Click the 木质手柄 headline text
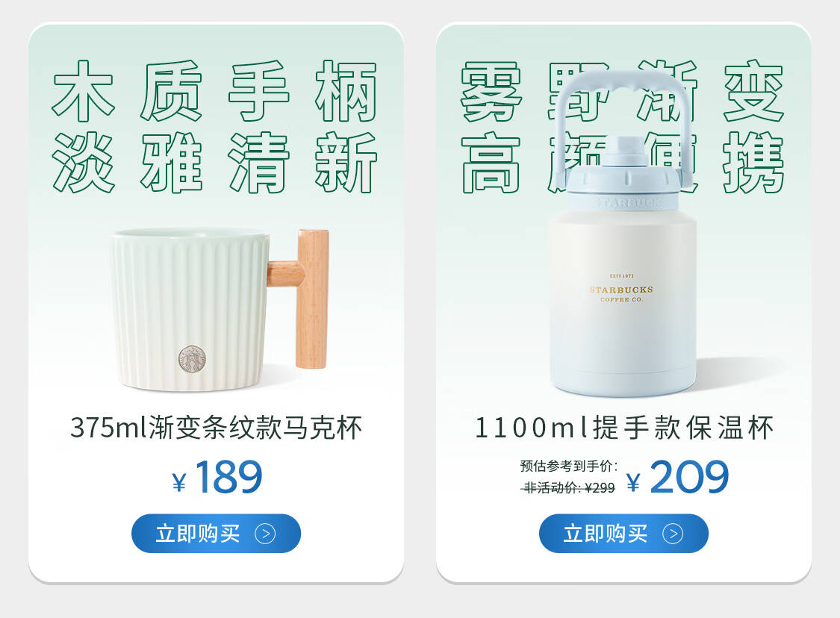840x618 pixels. (215, 91)
